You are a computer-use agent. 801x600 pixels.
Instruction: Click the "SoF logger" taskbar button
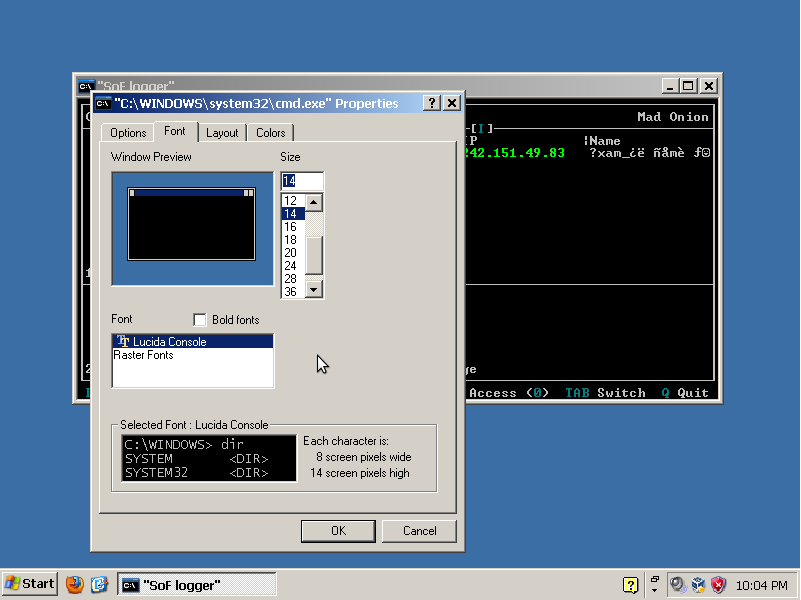tap(197, 585)
